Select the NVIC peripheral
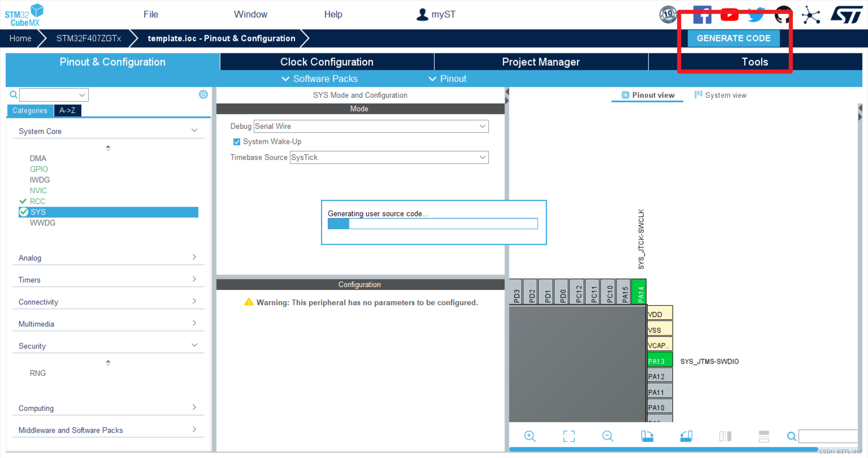 [38, 191]
